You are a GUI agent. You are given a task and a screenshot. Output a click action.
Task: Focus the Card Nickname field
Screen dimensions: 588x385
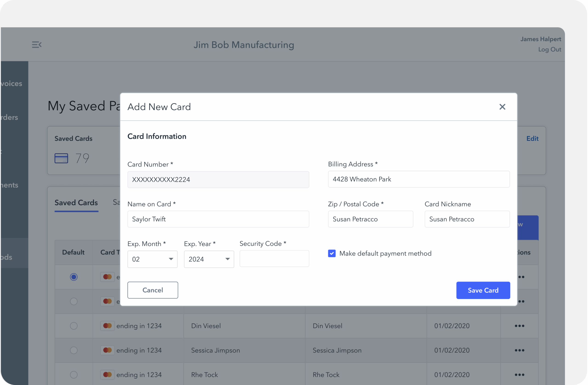click(x=467, y=219)
